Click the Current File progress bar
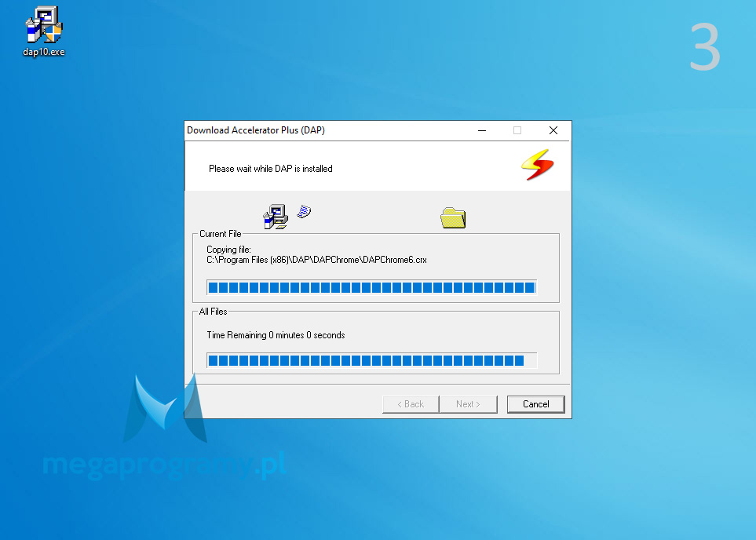 coord(372,287)
